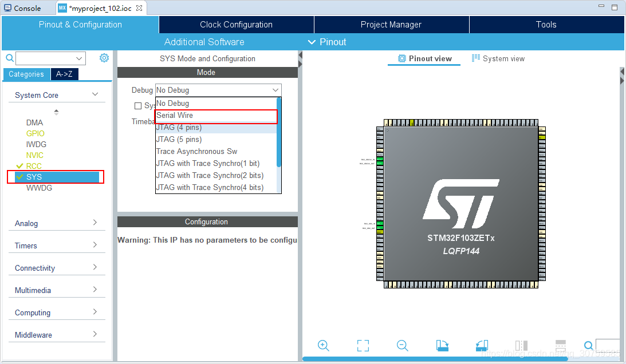Zoom in on the pinout view
Screen dimensions: 626x364
pyautogui.click(x=324, y=346)
